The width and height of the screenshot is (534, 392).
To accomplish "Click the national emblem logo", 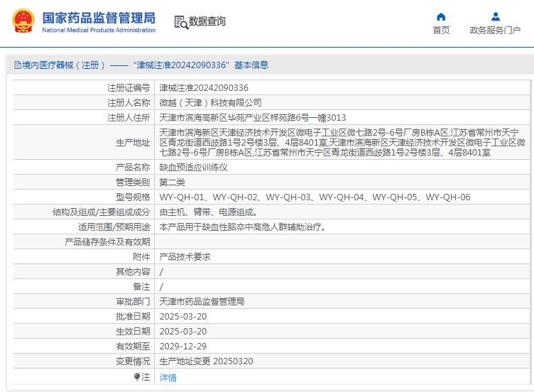I will (x=22, y=21).
